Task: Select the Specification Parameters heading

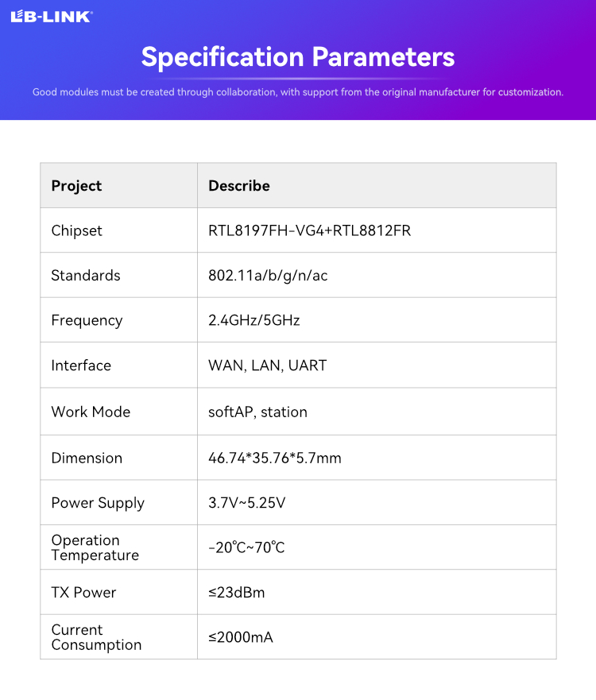Action: click(298, 57)
